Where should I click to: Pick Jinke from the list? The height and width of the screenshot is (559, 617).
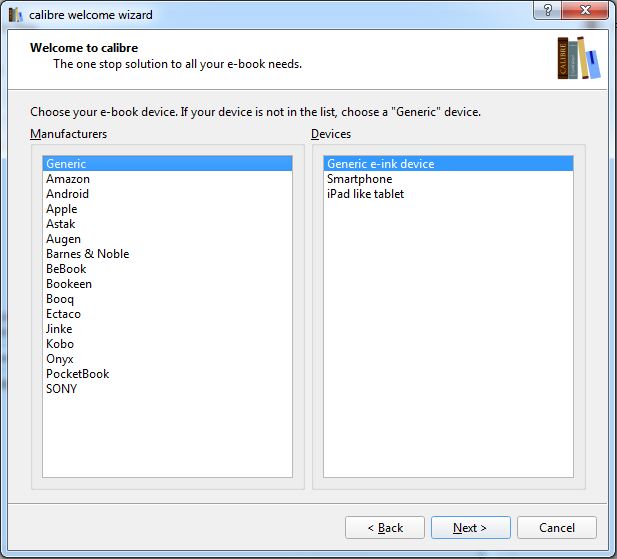click(x=167, y=328)
